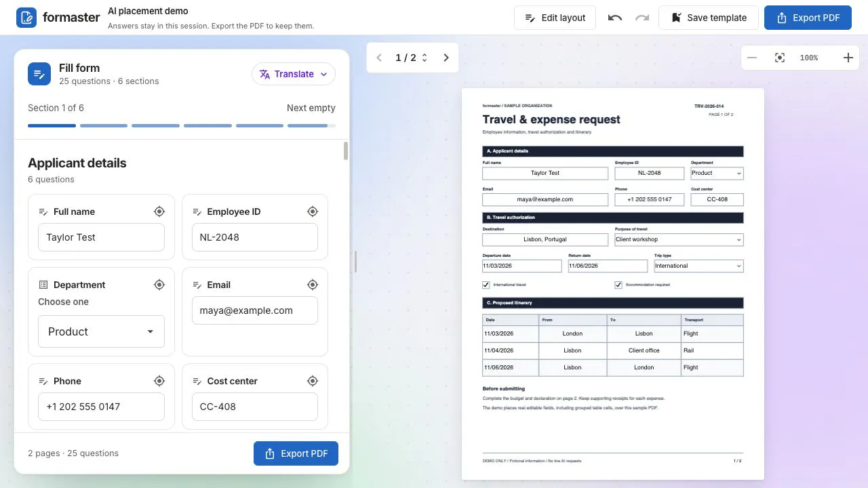Zoom in the PDF preview

tap(848, 58)
